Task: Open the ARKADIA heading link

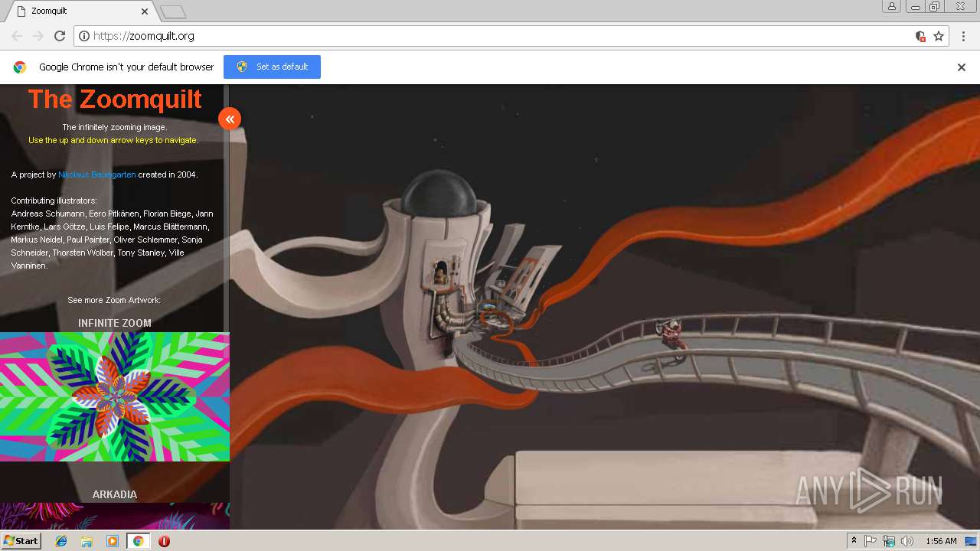Action: tap(115, 494)
